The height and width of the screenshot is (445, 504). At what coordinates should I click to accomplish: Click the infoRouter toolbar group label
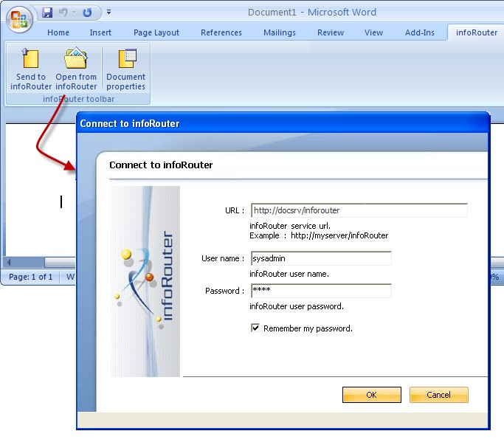tap(78, 99)
